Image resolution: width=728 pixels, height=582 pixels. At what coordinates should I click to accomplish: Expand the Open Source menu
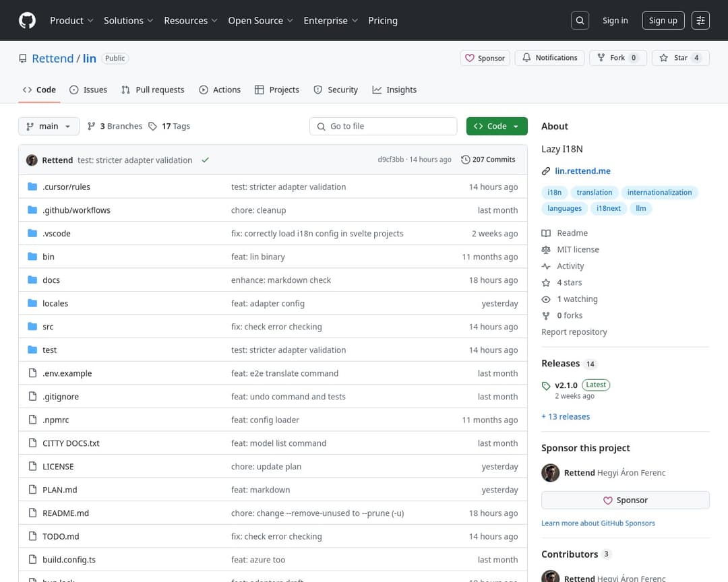(260, 20)
